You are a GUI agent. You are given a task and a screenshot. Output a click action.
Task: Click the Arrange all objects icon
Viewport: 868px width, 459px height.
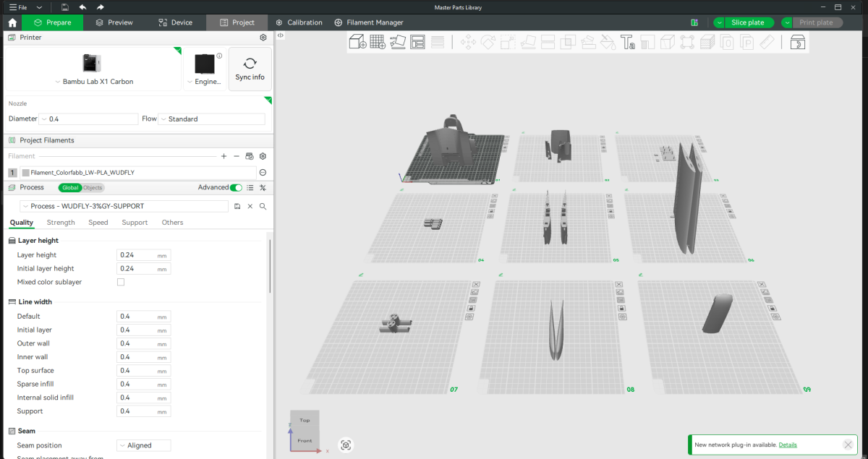coord(417,42)
